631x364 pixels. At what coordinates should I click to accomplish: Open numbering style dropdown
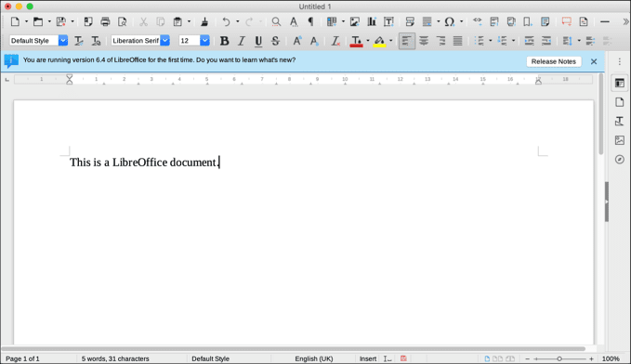tap(513, 41)
